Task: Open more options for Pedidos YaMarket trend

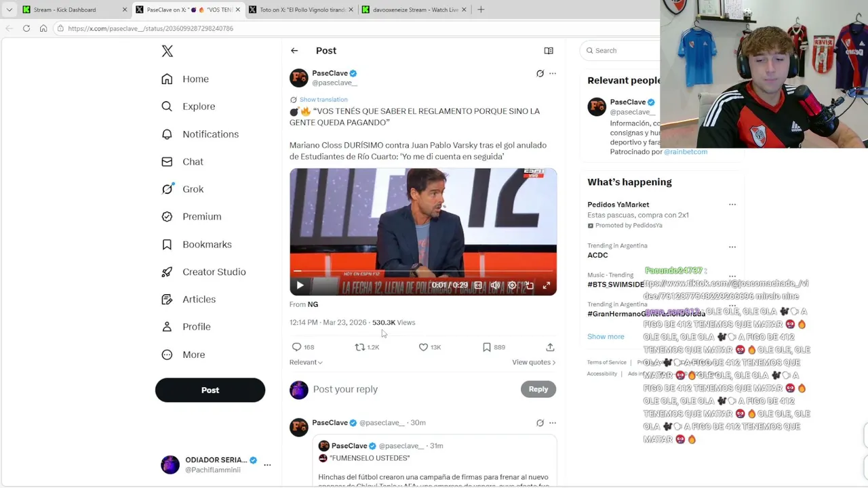Action: click(732, 205)
